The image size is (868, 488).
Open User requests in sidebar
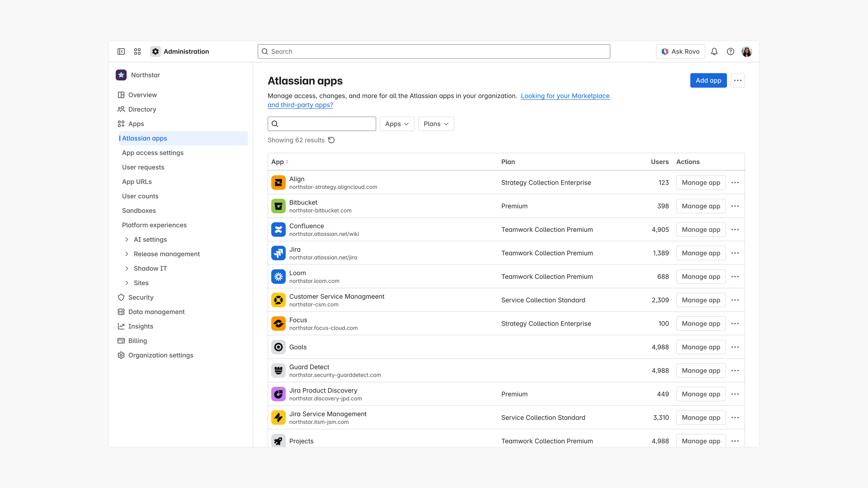click(143, 167)
